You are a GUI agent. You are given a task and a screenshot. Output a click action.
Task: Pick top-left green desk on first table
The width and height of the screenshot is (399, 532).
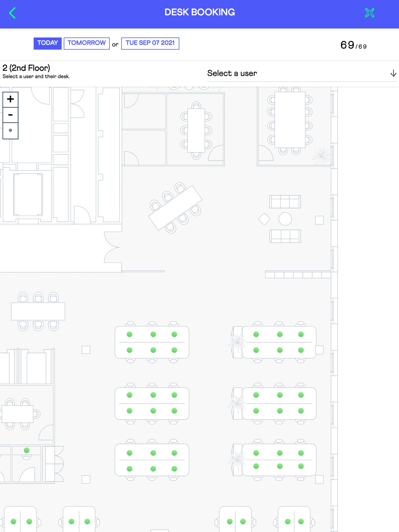[x=130, y=334]
